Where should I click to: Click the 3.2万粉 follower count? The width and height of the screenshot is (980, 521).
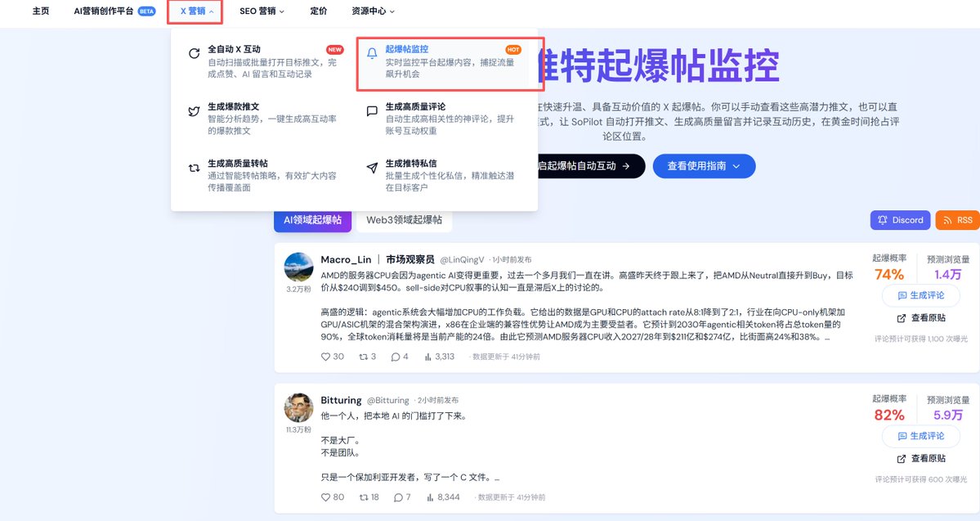pyautogui.click(x=299, y=289)
